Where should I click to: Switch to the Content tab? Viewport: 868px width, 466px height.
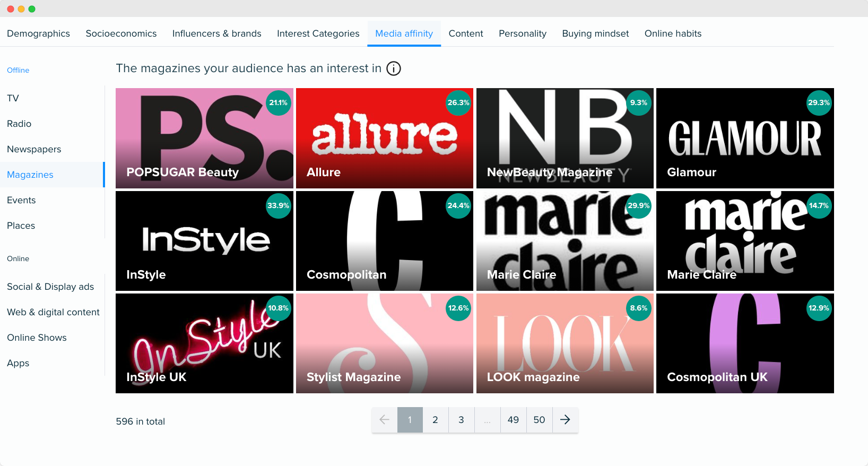click(466, 33)
